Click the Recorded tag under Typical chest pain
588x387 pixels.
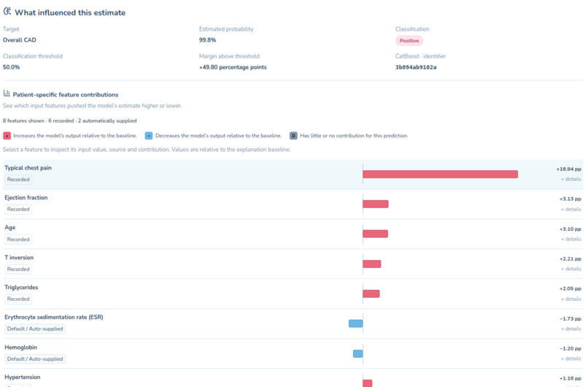[x=18, y=180]
